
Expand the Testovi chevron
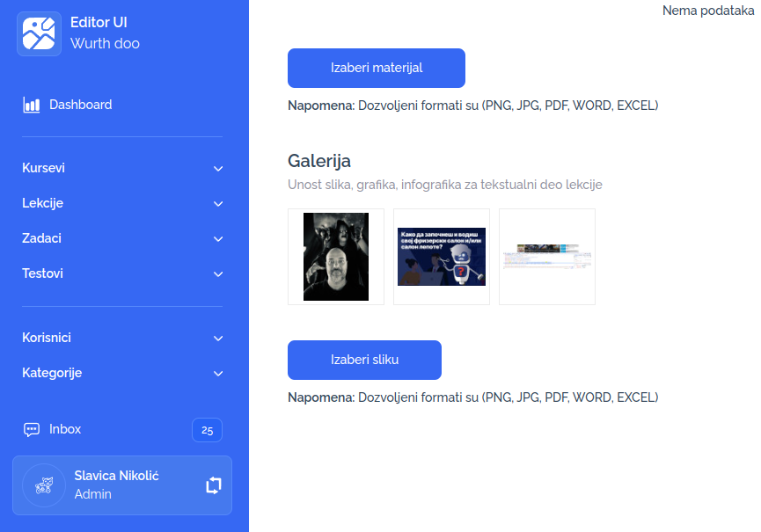coord(218,274)
